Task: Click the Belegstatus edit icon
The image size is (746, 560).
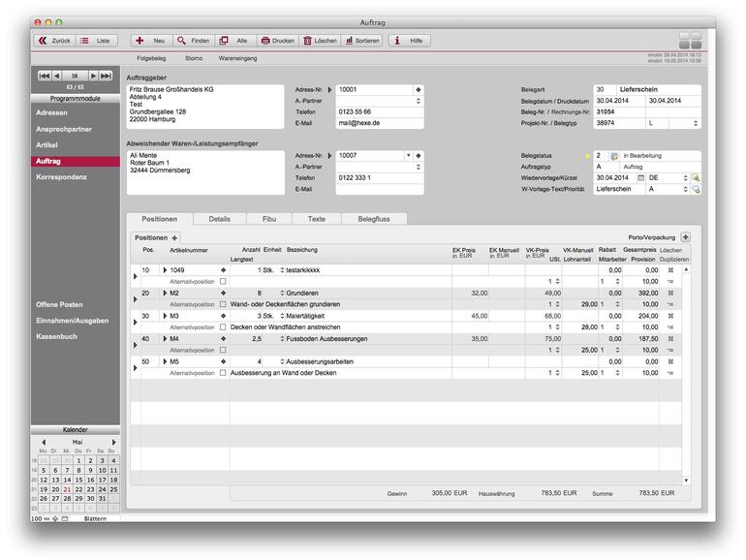Action: [614, 156]
